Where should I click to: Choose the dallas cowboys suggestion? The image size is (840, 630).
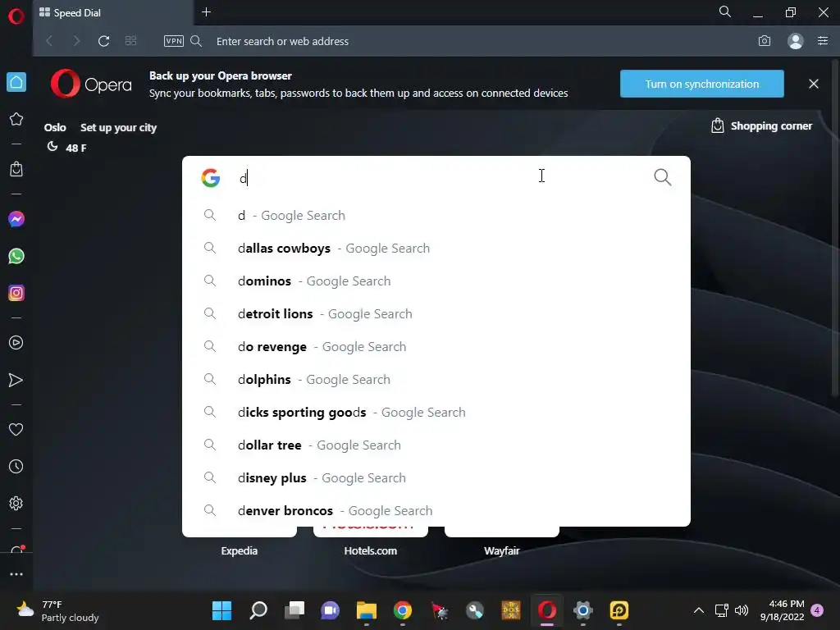coord(436,248)
